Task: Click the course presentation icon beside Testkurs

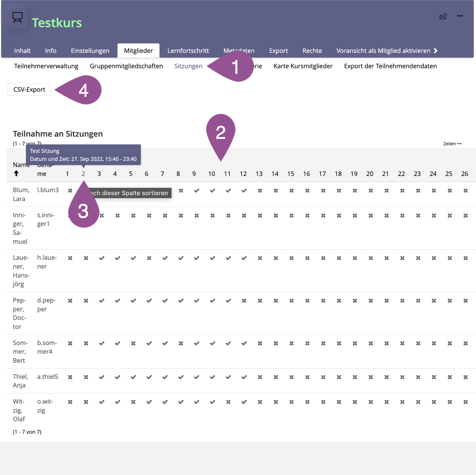Action: point(17,18)
